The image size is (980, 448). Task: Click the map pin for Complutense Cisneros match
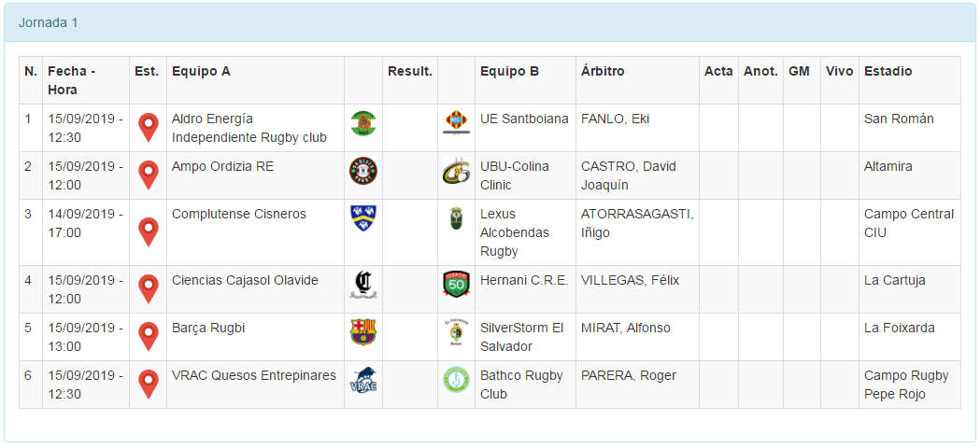click(148, 231)
